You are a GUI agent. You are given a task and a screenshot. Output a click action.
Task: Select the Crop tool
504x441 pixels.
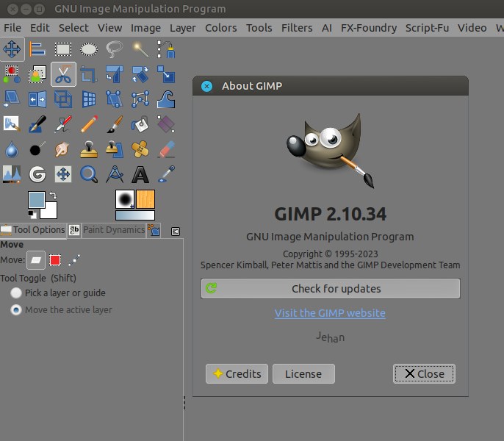[89, 74]
